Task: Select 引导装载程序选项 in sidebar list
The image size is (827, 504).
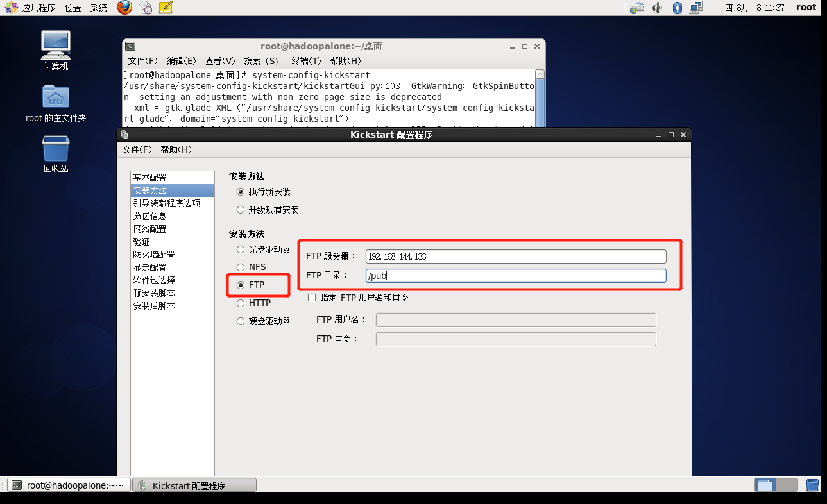Action: pos(173,203)
